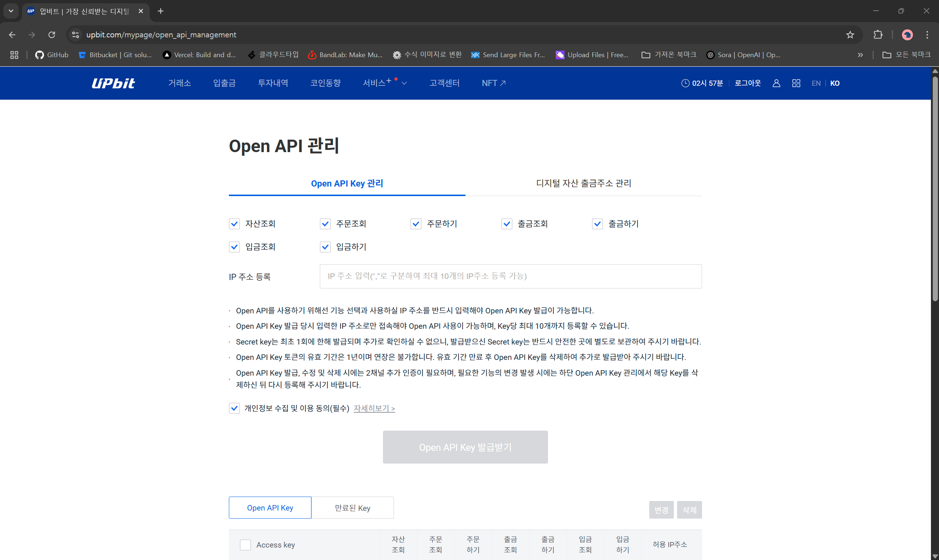Click the Open API Key 발급받기 button
The height and width of the screenshot is (560, 939).
tap(465, 447)
